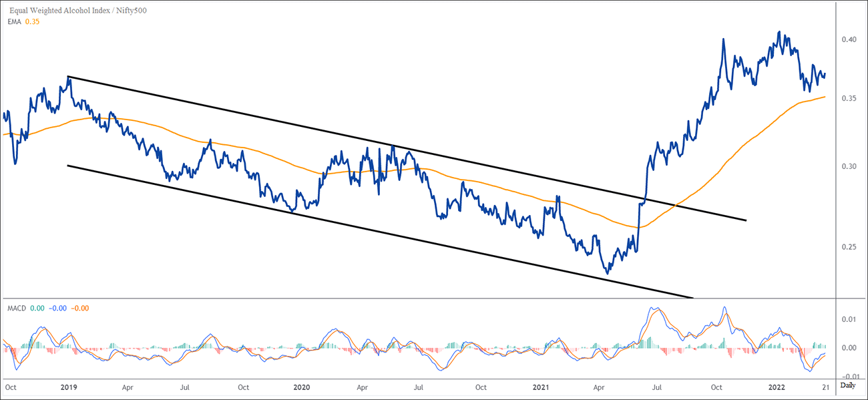Click the 0.40 price axis label
Screen dimensions: 868x400
tap(849, 40)
